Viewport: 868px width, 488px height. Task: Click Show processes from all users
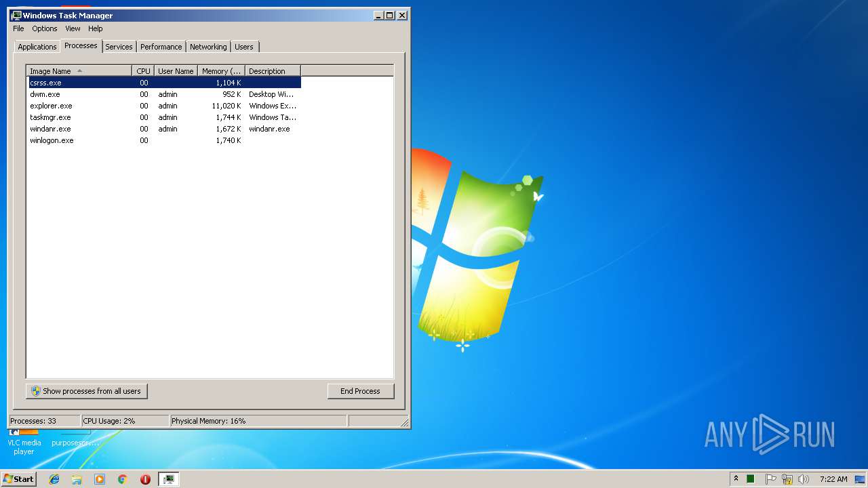[87, 391]
